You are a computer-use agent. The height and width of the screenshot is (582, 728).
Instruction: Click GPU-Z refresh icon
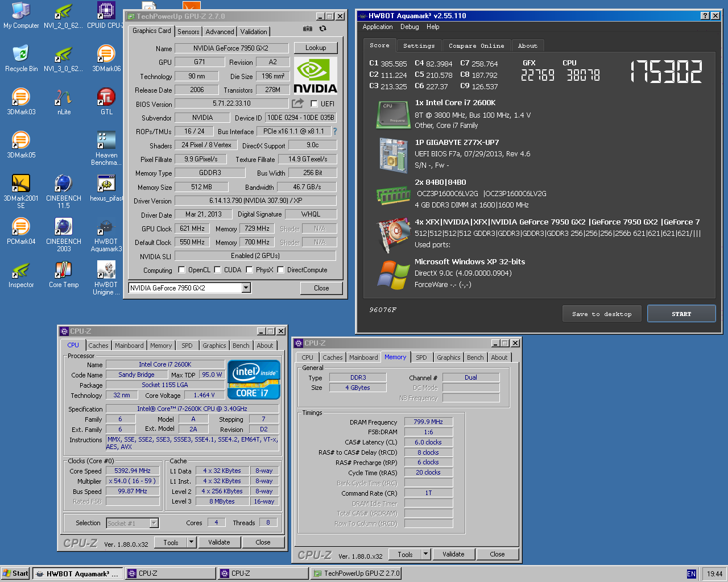click(x=322, y=28)
